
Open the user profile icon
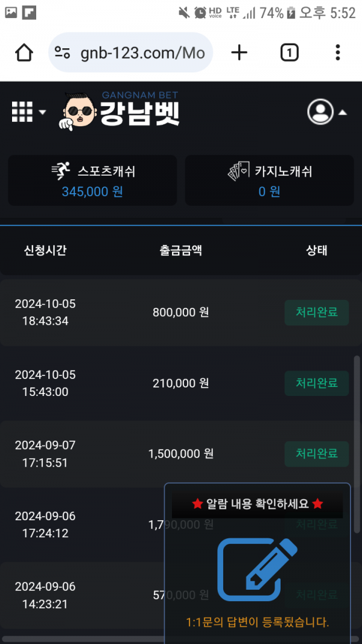(x=320, y=112)
